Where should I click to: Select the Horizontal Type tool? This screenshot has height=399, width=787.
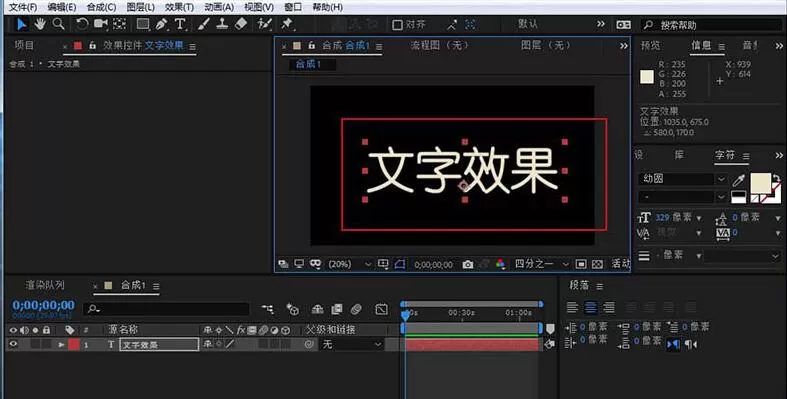tap(180, 24)
